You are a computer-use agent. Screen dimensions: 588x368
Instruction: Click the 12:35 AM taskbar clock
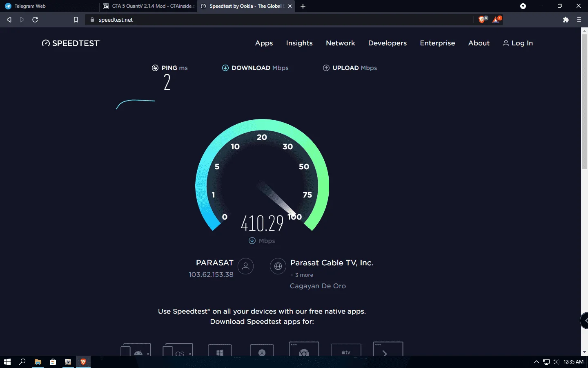[573, 362]
